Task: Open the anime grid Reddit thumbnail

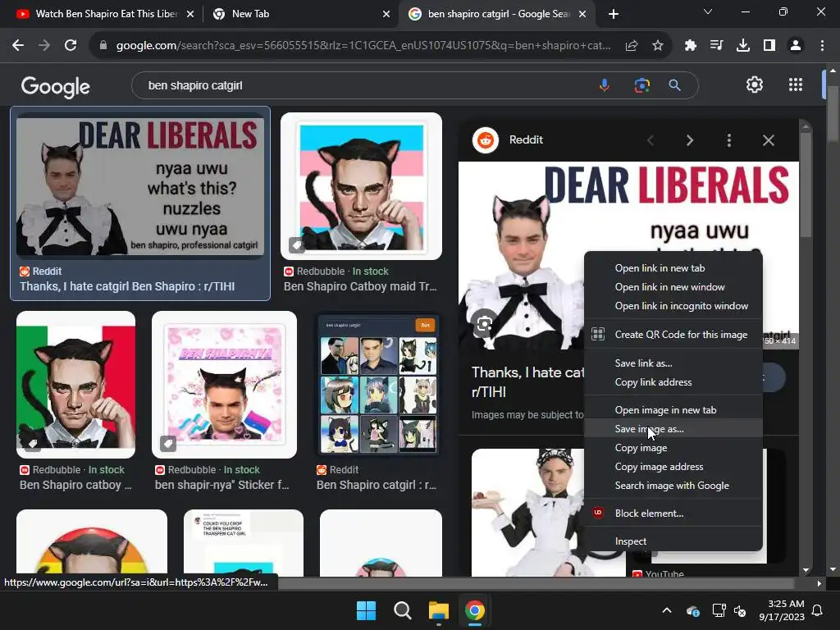Action: [379, 384]
